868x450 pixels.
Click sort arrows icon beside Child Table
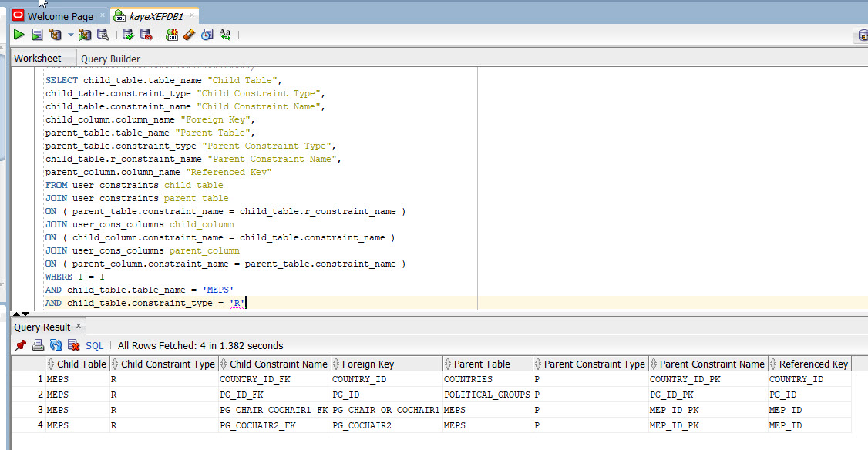click(x=50, y=364)
